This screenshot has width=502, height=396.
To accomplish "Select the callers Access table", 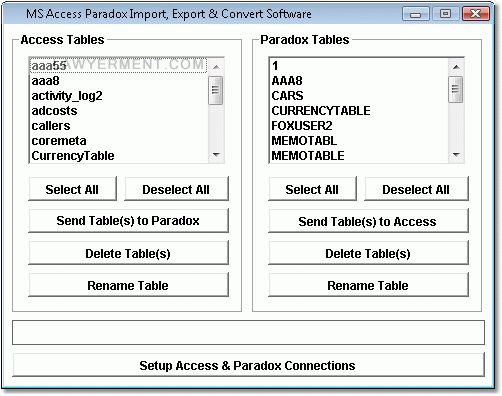I will (x=119, y=126).
